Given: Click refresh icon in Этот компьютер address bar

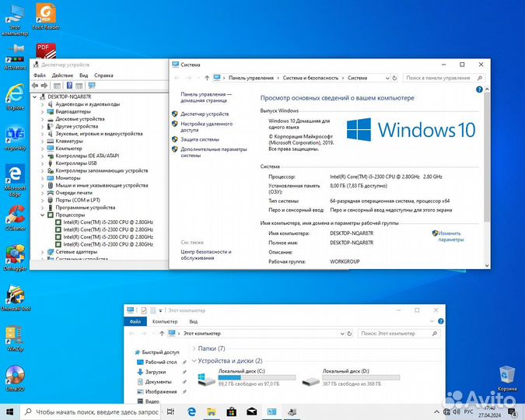Looking at the screenshot, I should pyautogui.click(x=349, y=334).
